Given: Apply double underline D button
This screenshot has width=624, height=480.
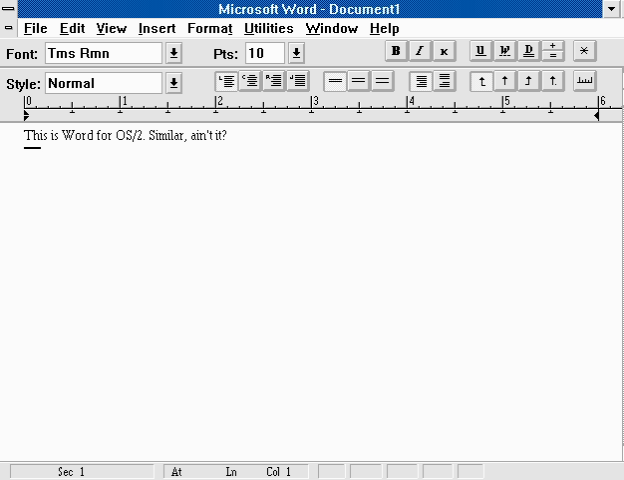Looking at the screenshot, I should click(x=528, y=51).
